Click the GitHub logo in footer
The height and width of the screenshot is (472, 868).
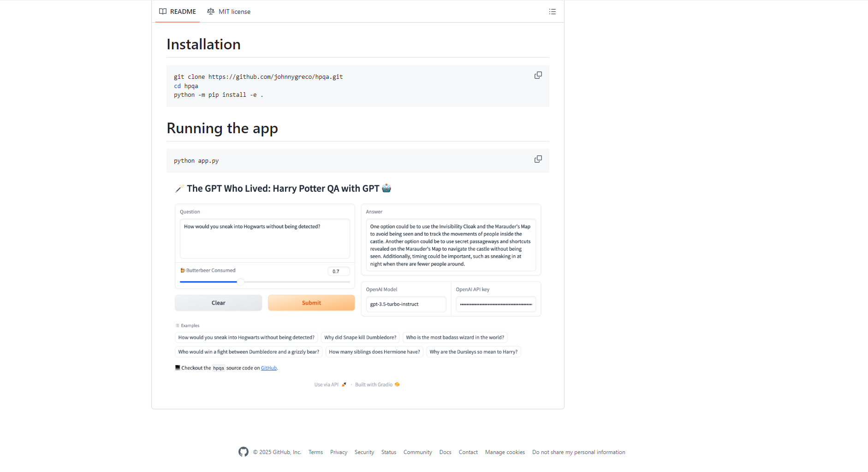click(244, 452)
